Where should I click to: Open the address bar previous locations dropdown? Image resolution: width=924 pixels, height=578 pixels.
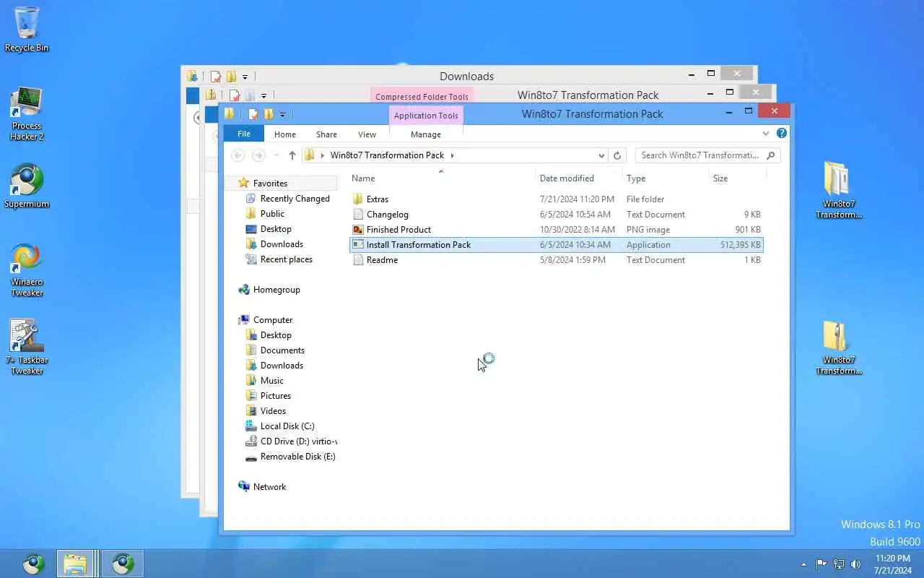(601, 155)
